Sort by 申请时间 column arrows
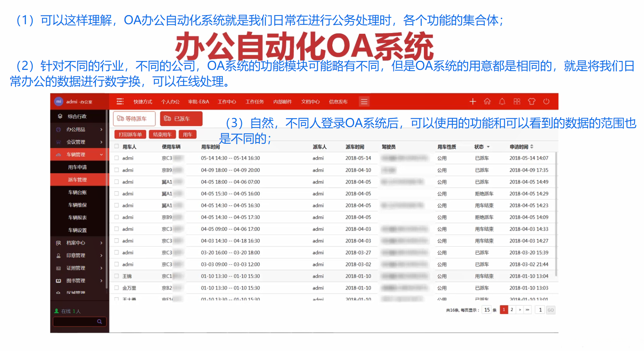The image size is (644, 351). [532, 147]
